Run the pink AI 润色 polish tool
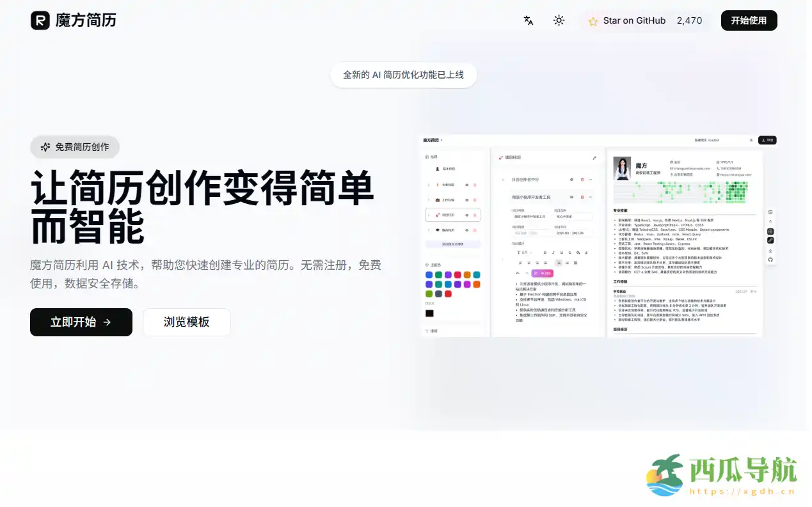This screenshot has height=507, width=812. [x=543, y=274]
